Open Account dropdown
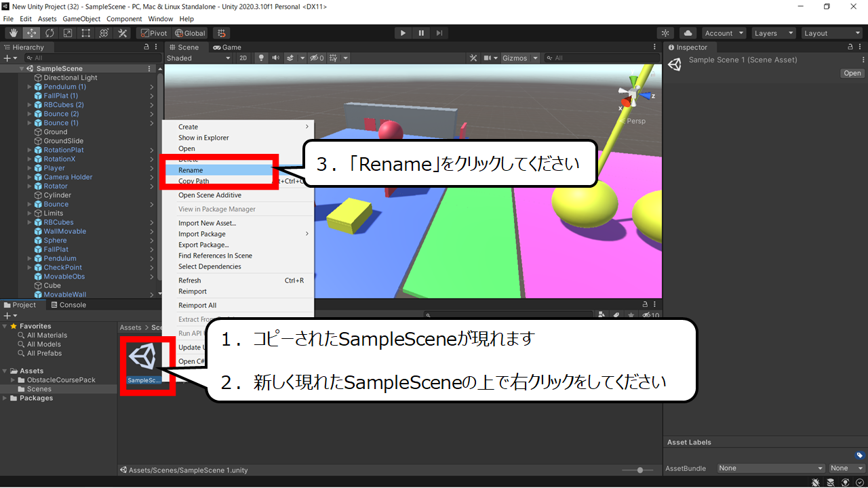This screenshot has height=488, width=868. (724, 33)
